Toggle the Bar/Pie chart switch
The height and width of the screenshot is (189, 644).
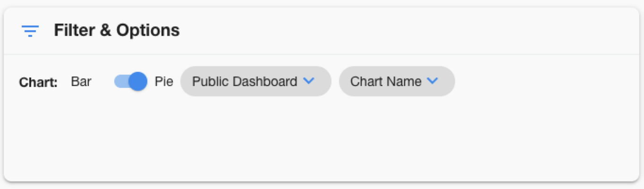tap(131, 81)
